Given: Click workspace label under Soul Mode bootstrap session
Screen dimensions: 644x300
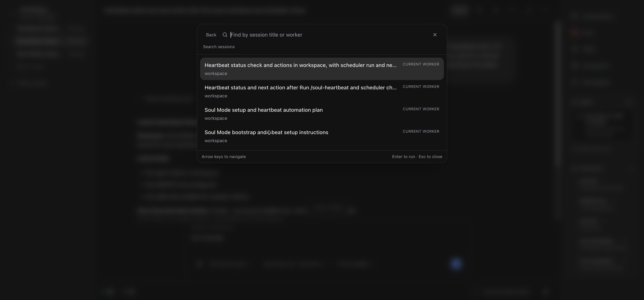Looking at the screenshot, I should coord(216,141).
